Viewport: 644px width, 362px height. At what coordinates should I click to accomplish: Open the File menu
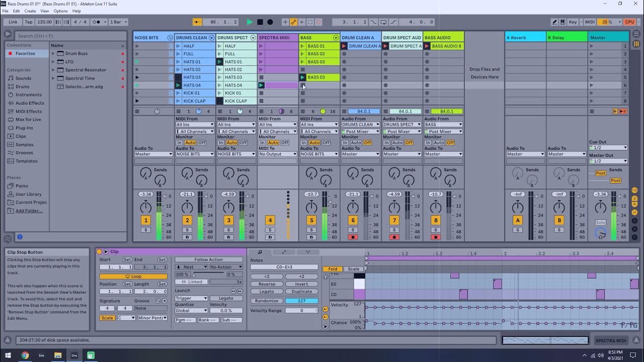pyautogui.click(x=5, y=11)
